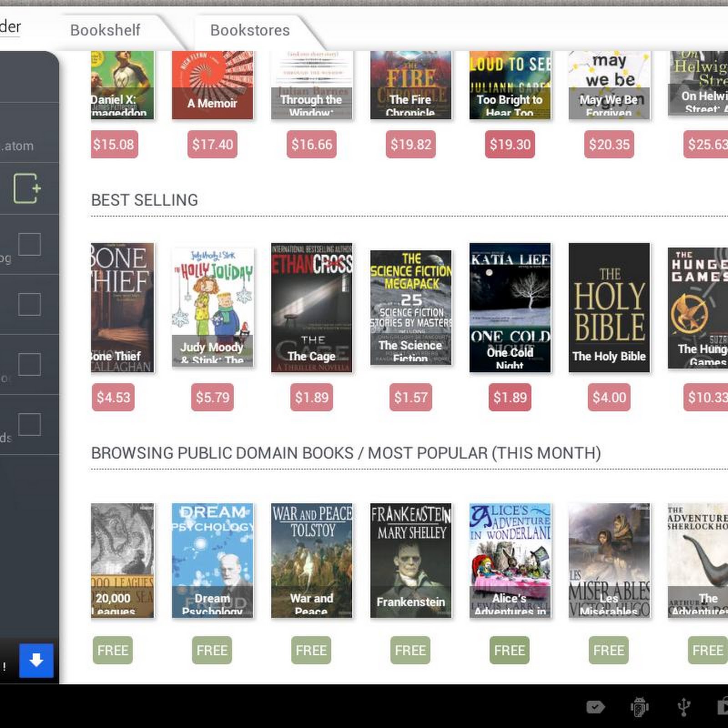
Task: Buy Daniel X: Armageddon for $15.08
Action: pyautogui.click(x=114, y=144)
